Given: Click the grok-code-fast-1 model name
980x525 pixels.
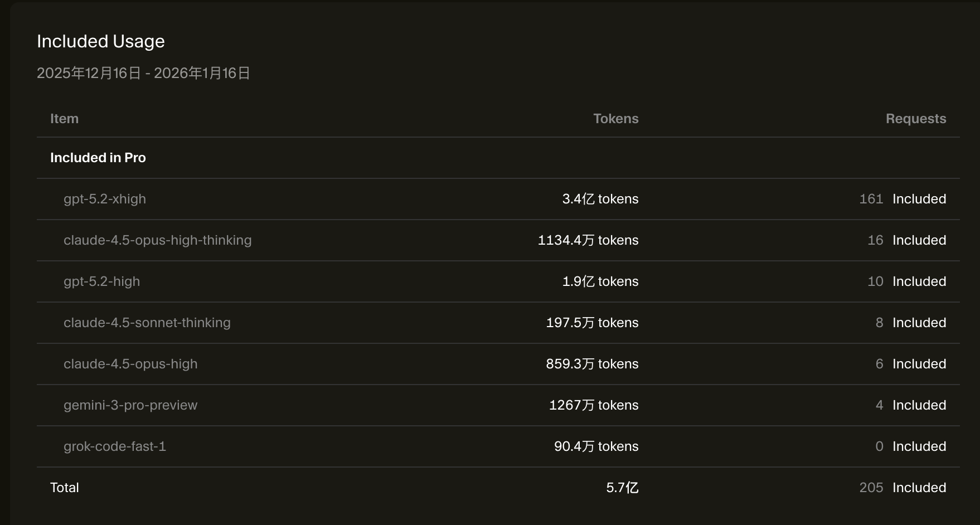Looking at the screenshot, I should point(115,446).
